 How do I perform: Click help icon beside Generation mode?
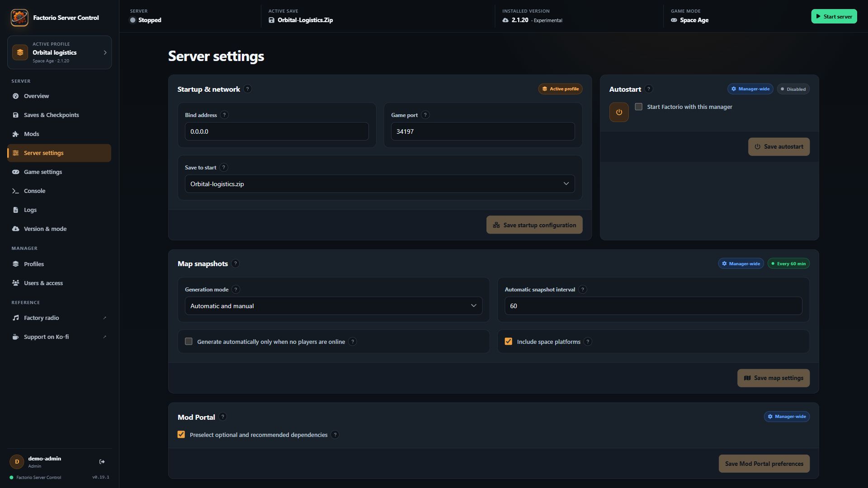click(x=236, y=289)
